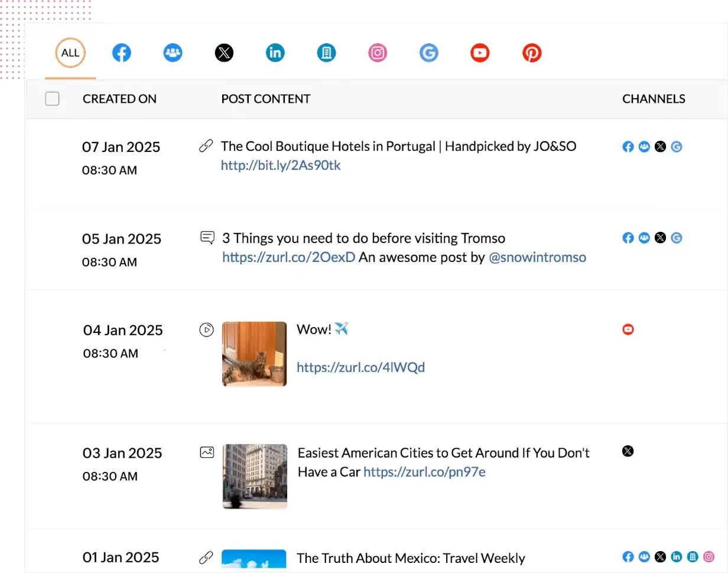Viewport: 728px width, 573px height.
Task: Filter posts by the Facebook channel
Action: [x=122, y=53]
